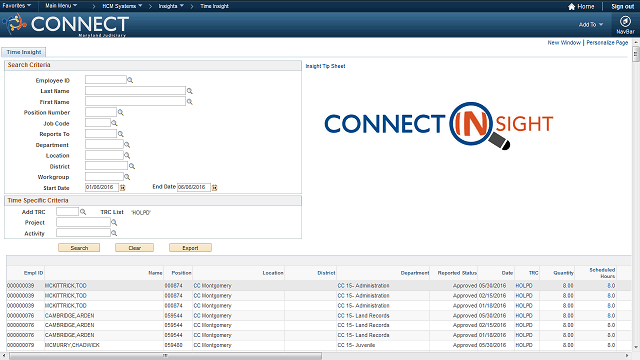
Task: Focus the Project input field
Action: tap(83, 222)
